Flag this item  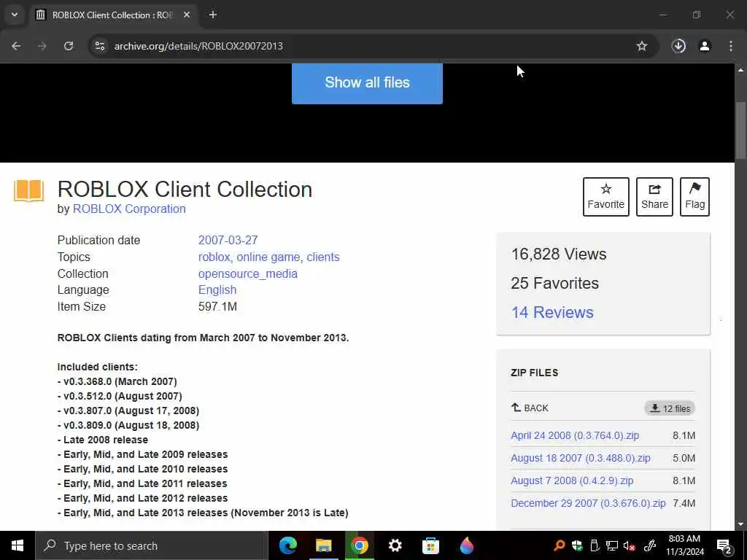coord(694,197)
